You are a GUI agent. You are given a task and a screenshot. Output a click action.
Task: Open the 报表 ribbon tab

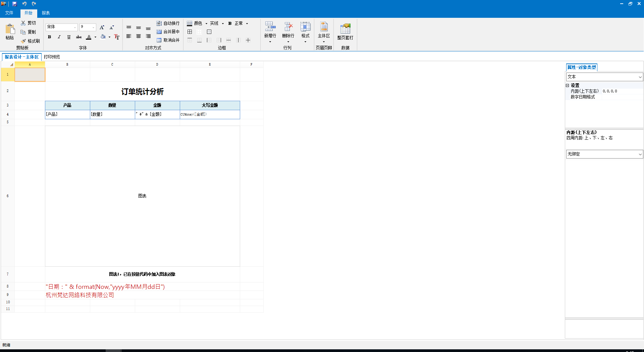[46, 13]
